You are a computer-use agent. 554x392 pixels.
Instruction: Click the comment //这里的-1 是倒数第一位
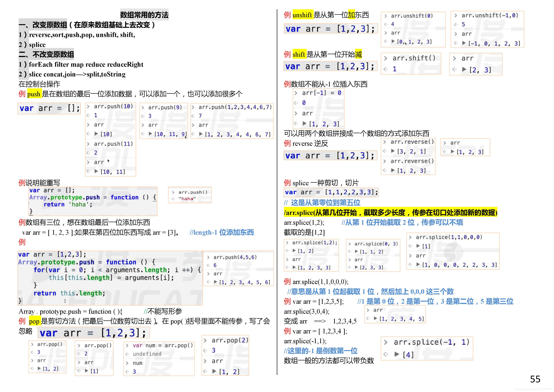point(320,351)
